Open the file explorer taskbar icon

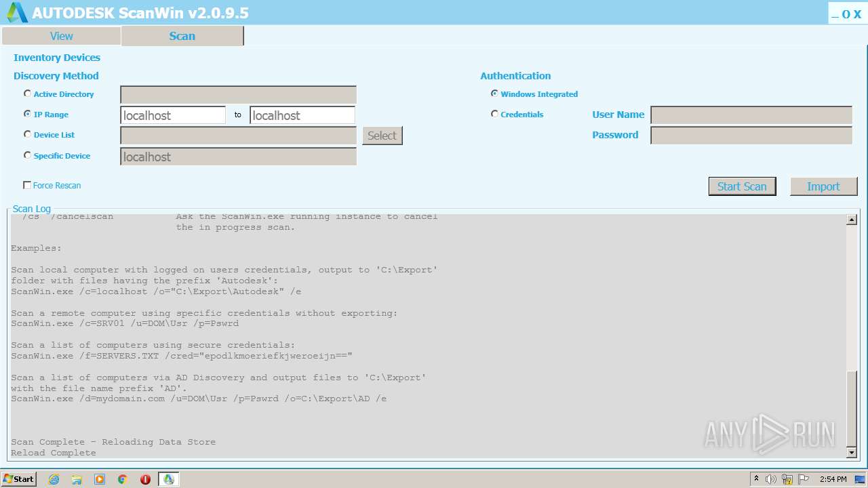tap(77, 479)
